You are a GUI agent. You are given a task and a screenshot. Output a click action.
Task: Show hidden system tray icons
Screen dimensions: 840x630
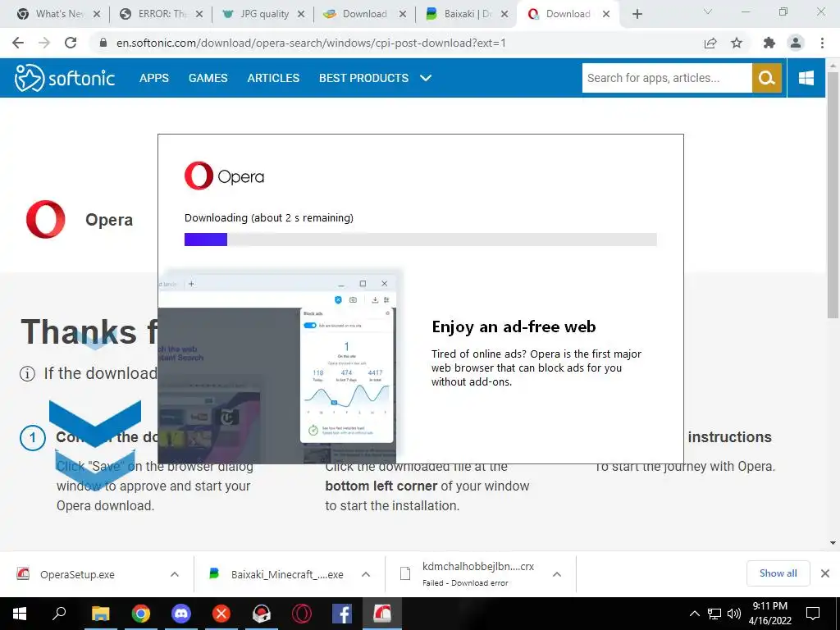pos(694,614)
